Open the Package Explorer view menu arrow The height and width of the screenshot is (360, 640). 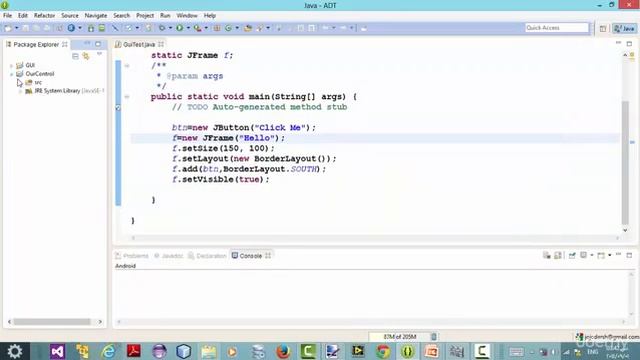click(99, 54)
